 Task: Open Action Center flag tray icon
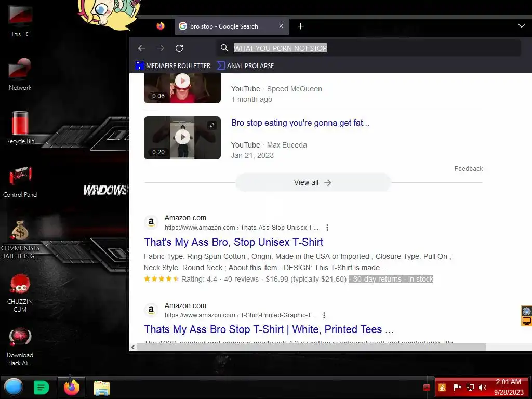[x=457, y=387]
